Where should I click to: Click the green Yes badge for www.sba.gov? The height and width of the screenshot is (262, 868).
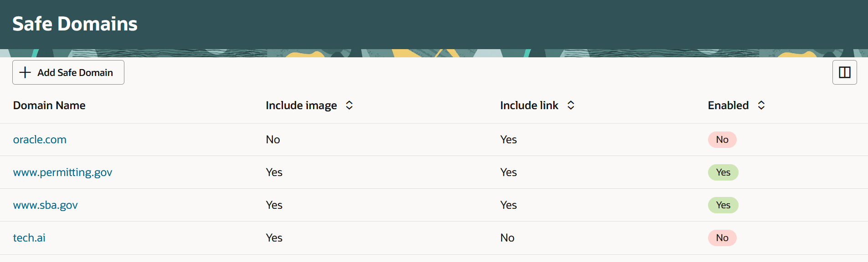click(723, 205)
